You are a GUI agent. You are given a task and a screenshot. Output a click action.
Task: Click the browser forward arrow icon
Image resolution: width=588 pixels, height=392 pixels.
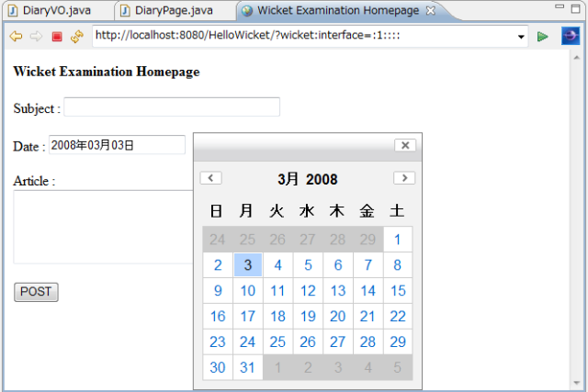36,37
